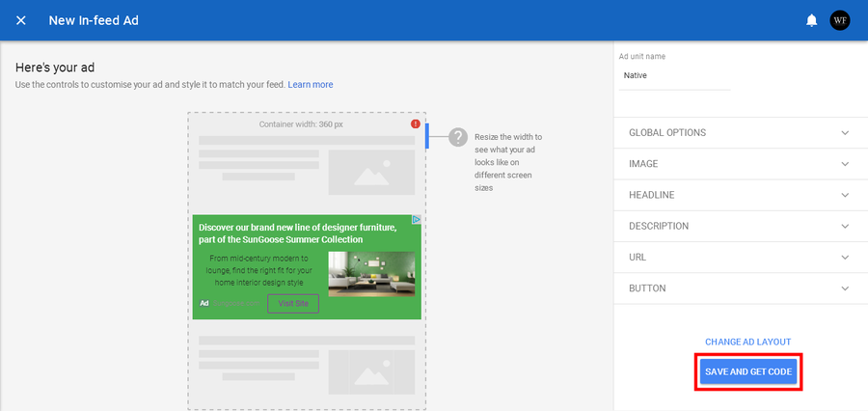868x411 pixels.
Task: Expand the Headline section
Action: point(740,195)
